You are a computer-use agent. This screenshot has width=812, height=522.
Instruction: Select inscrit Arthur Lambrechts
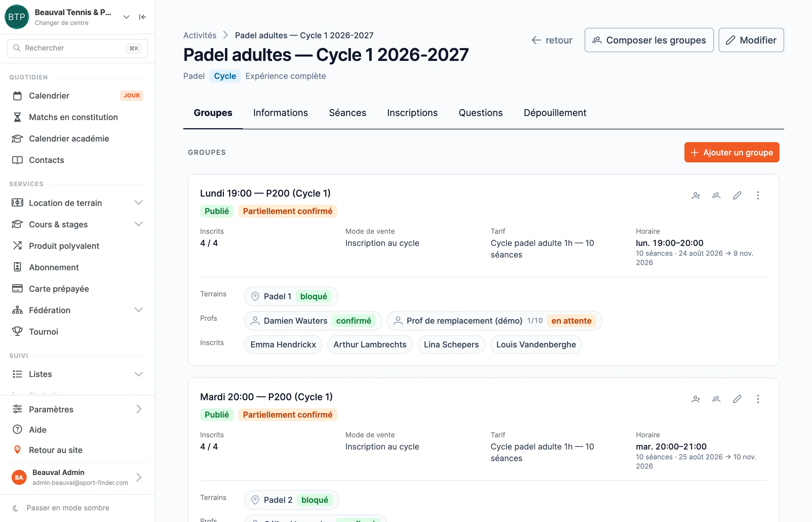click(370, 345)
